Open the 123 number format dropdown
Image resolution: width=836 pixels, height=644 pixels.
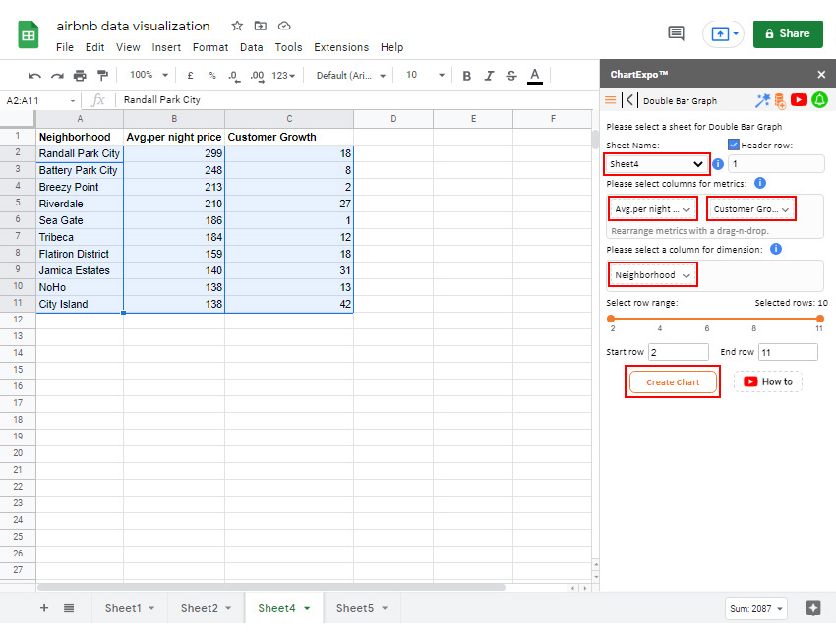[283, 76]
